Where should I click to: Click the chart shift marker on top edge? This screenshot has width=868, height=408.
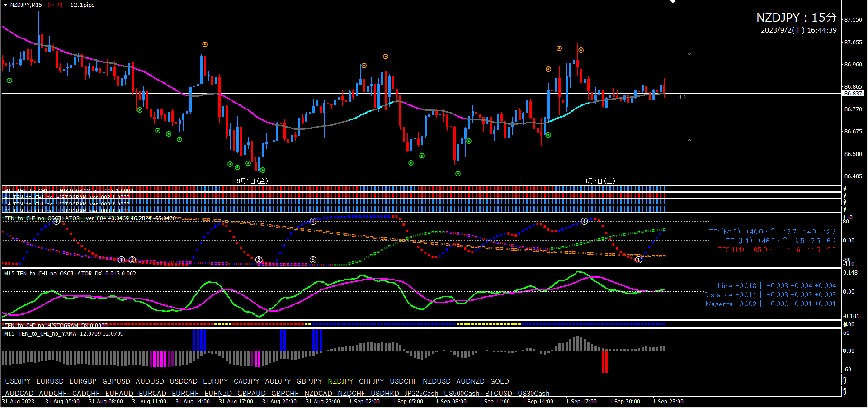[x=673, y=2]
